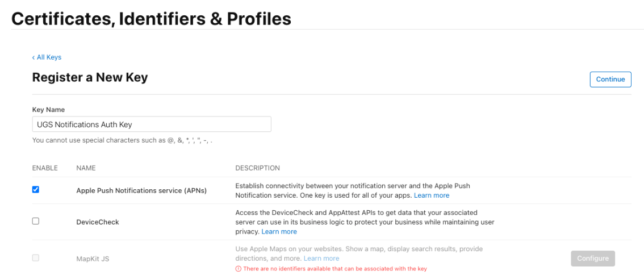Open Learn more link for MapKit JS
Image resolution: width=644 pixels, height=279 pixels.
[x=321, y=259]
